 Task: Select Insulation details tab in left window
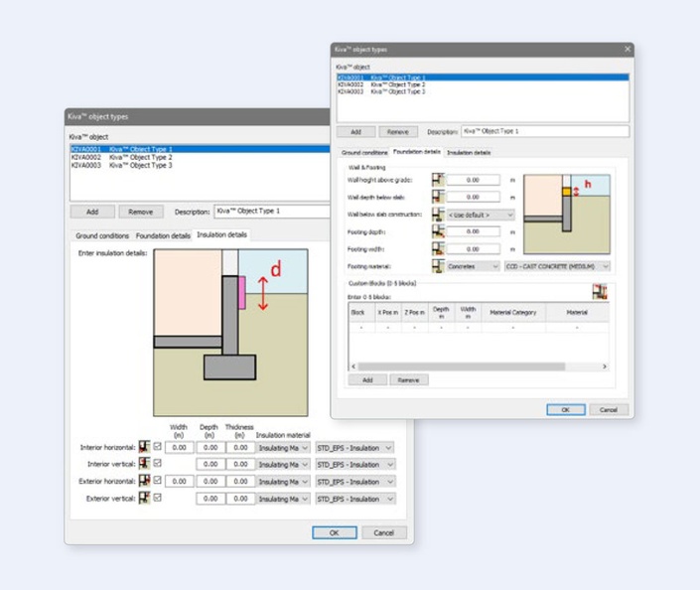pyautogui.click(x=221, y=234)
